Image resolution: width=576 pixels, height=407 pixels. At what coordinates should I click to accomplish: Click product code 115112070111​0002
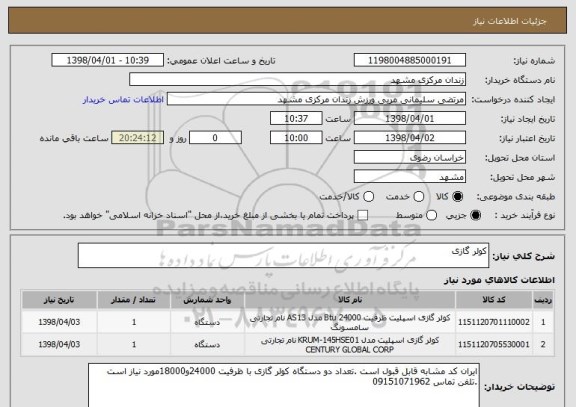[x=494, y=322]
